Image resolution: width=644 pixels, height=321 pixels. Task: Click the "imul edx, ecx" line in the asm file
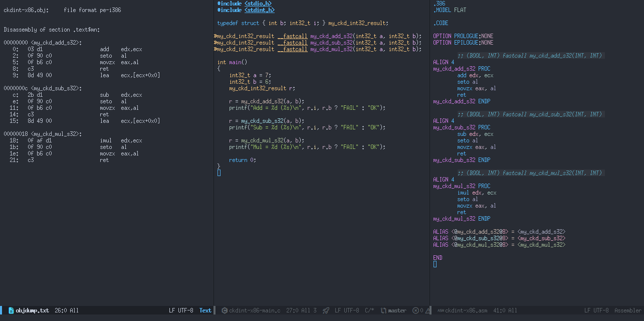(477, 193)
